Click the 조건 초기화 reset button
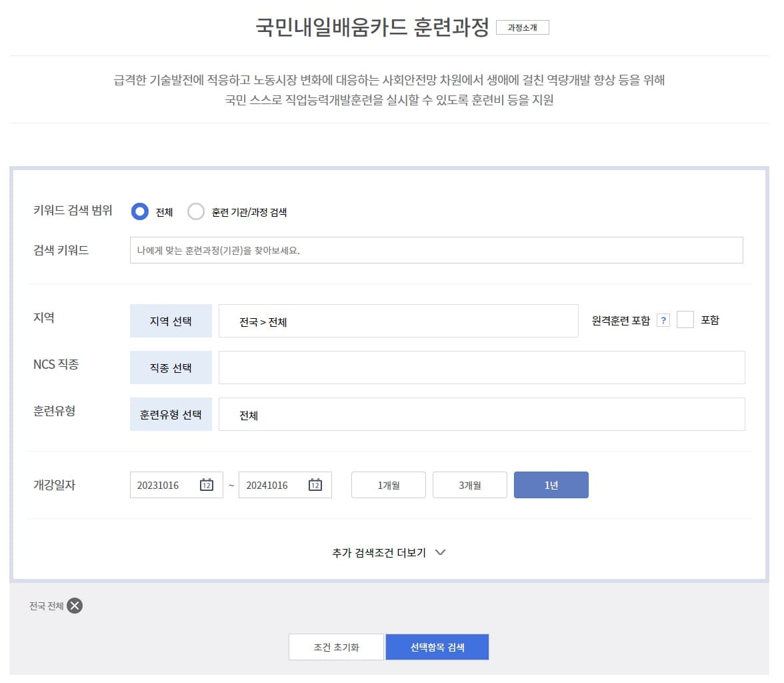 point(336,646)
